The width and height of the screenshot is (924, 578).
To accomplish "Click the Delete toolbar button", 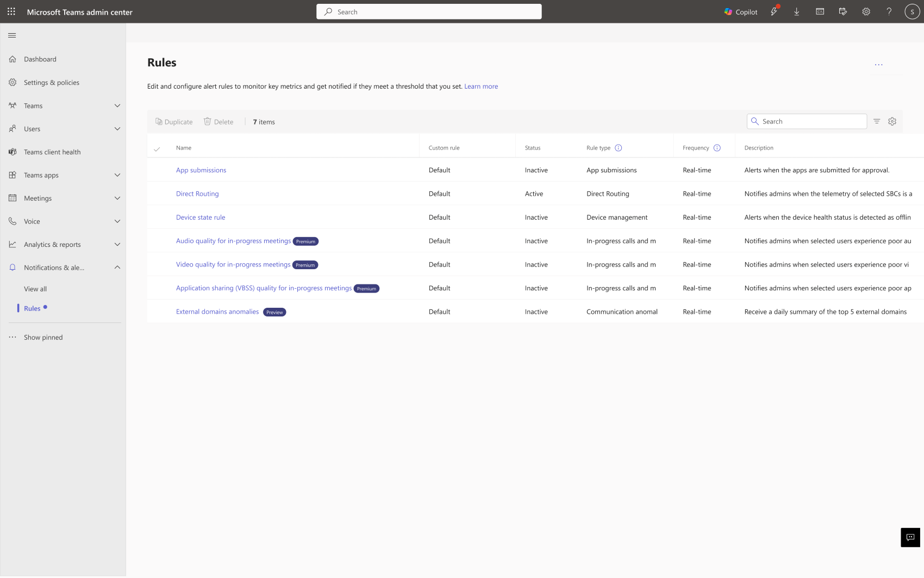I will [x=218, y=122].
